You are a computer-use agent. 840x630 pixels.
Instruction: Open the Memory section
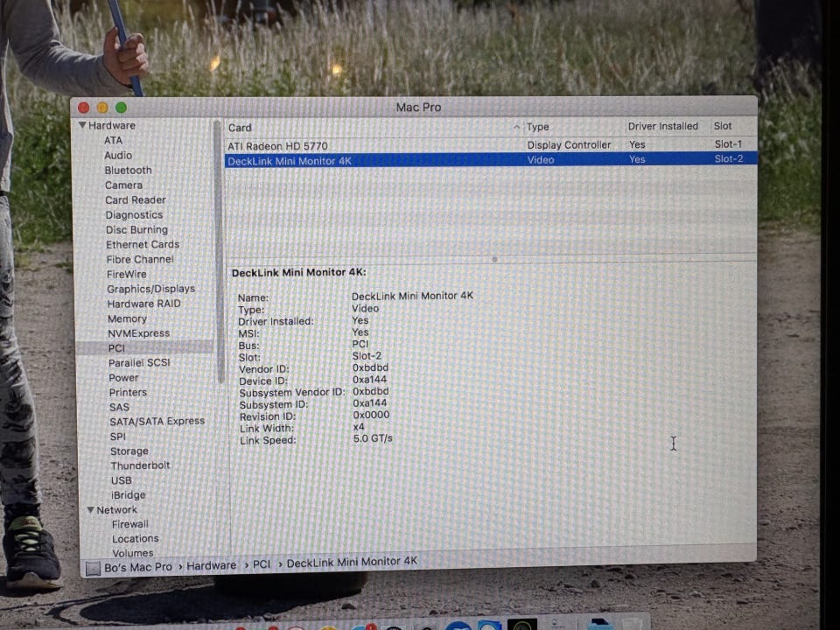coord(127,318)
